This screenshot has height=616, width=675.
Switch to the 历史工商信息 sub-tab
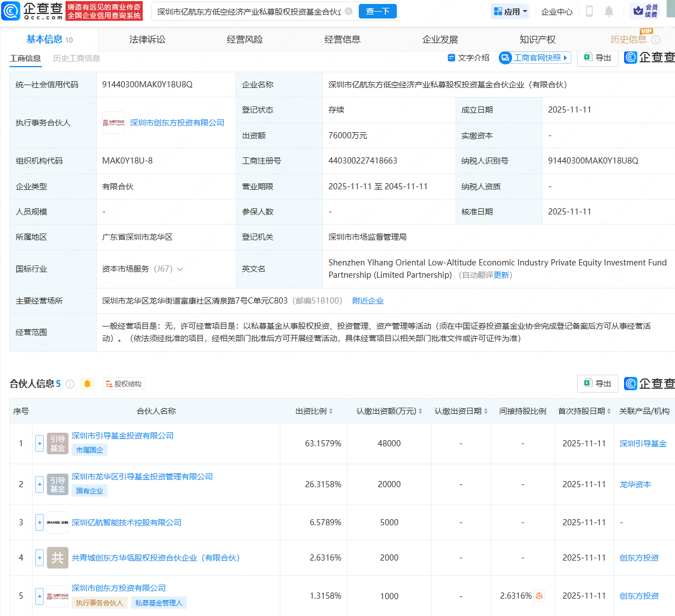pyautogui.click(x=76, y=58)
